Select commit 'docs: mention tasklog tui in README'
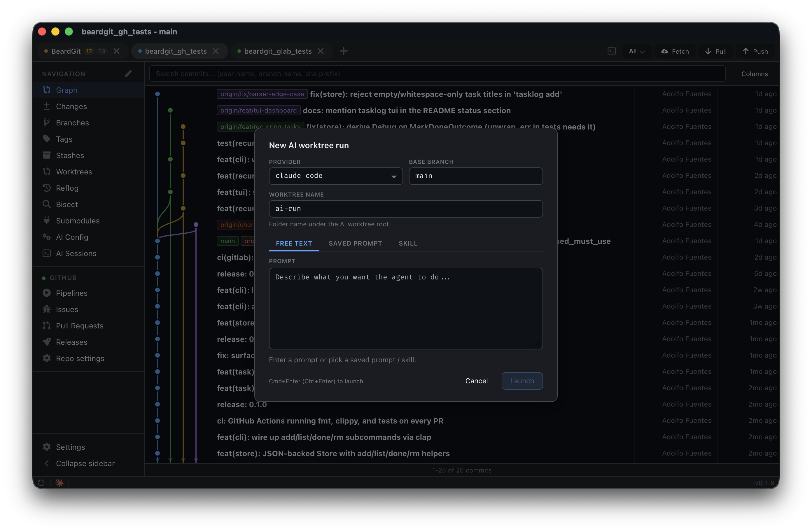This screenshot has height=532, width=812. point(407,111)
